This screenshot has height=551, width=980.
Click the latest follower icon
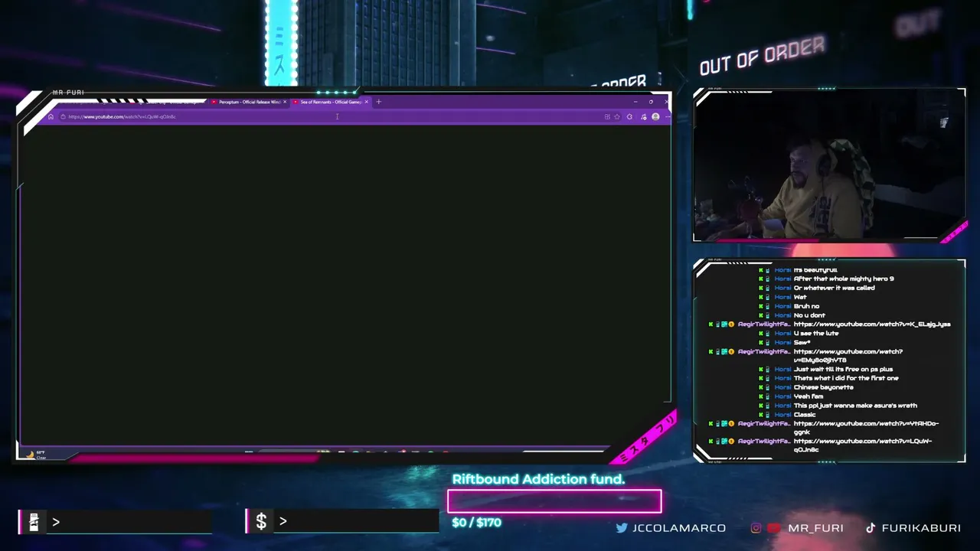coord(34,522)
